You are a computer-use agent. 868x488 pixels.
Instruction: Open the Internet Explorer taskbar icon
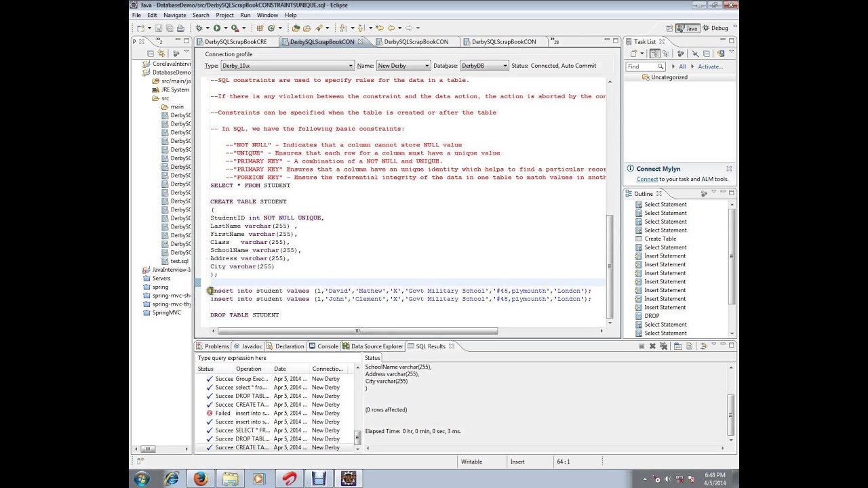(171, 479)
